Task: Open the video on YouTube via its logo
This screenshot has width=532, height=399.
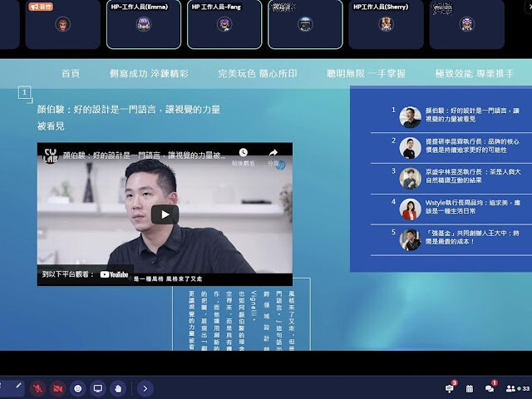Action: click(115, 274)
